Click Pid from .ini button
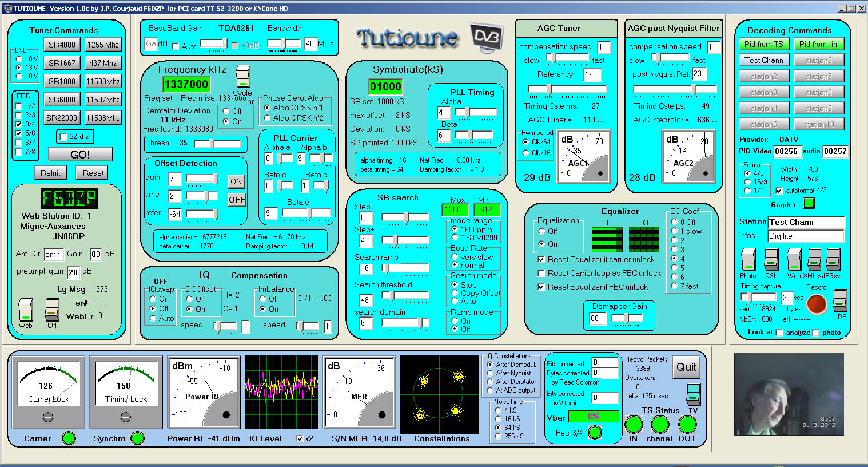Viewport: 868px width, 467px height. click(819, 44)
